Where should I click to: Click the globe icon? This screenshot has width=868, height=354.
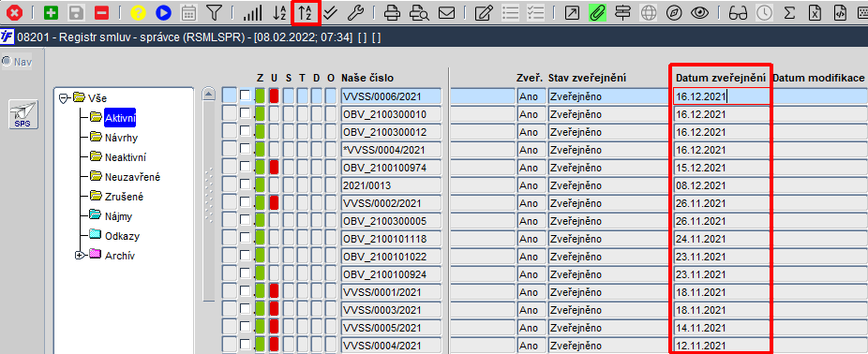(649, 13)
